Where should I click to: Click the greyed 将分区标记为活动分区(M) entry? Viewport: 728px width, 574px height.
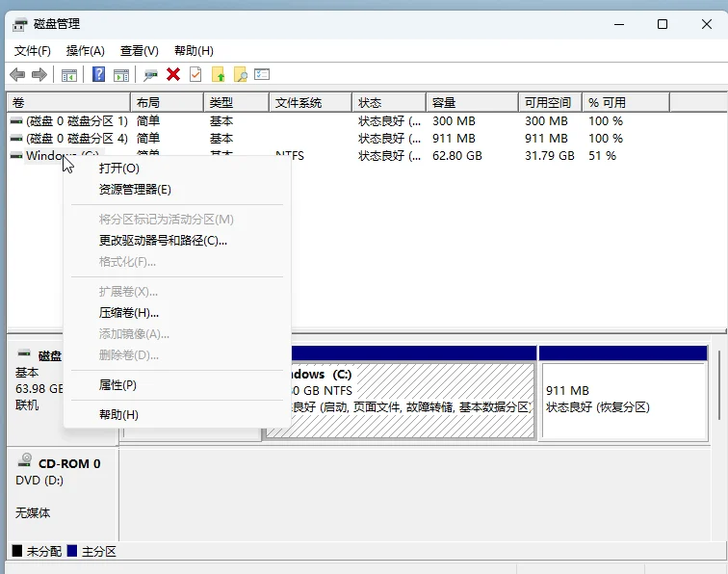[176, 220]
